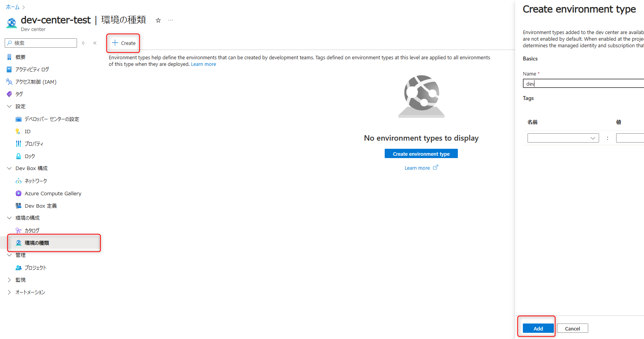Click the Create toolbar button
The width and height of the screenshot is (644, 339).
click(x=123, y=43)
